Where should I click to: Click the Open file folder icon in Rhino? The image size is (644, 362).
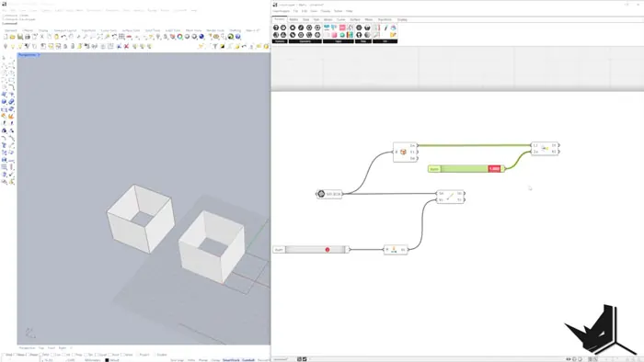pyautogui.click(x=12, y=37)
